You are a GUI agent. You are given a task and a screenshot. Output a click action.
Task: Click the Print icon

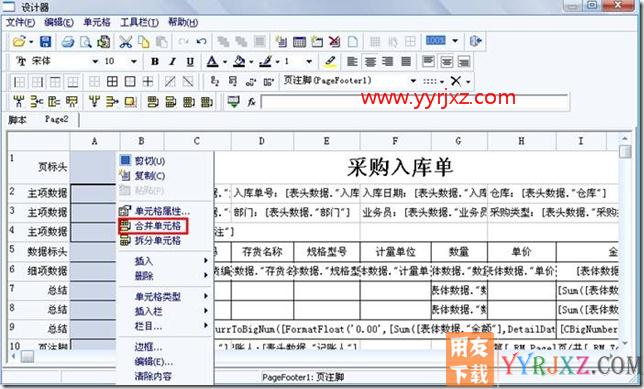click(68, 41)
